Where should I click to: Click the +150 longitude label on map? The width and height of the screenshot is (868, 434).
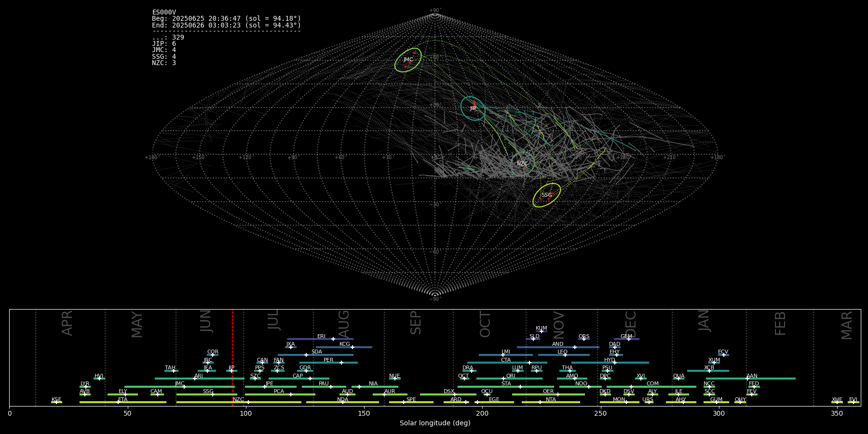pyautogui.click(x=198, y=158)
